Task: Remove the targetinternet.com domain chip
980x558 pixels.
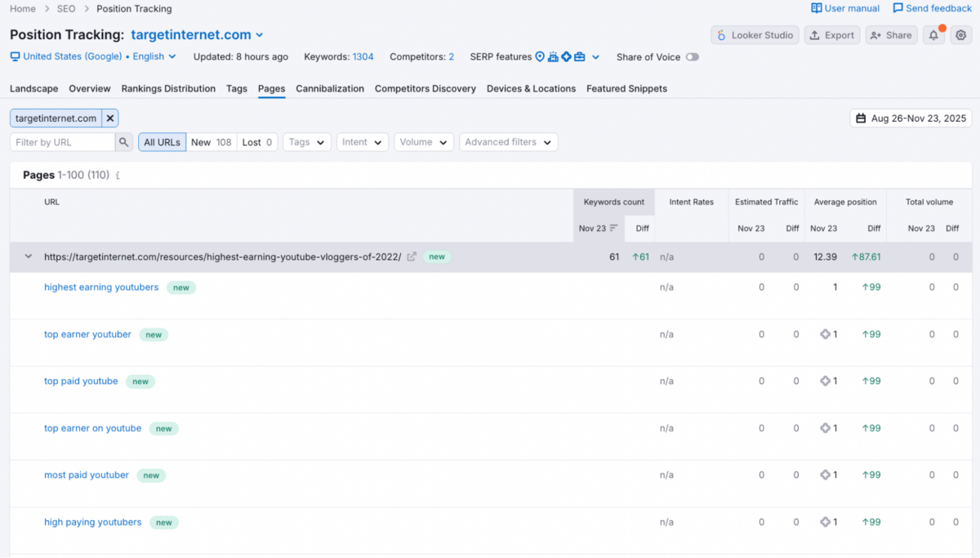Action: 110,118
